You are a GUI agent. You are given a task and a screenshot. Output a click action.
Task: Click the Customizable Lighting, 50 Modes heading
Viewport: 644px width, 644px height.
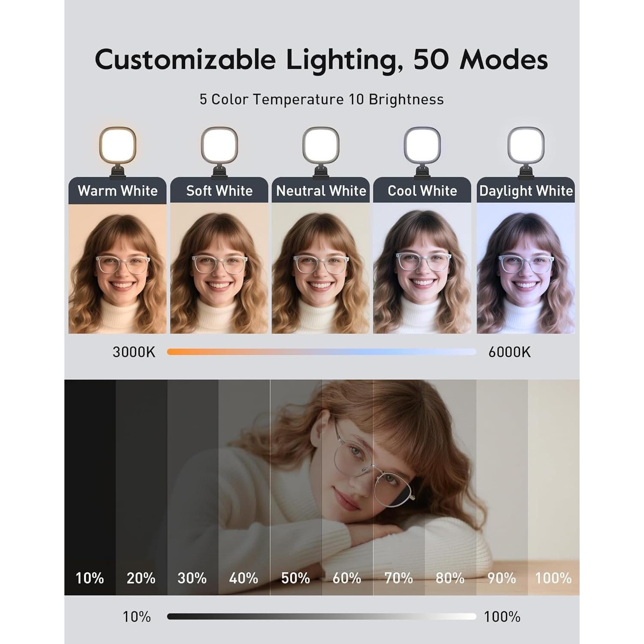click(322, 59)
